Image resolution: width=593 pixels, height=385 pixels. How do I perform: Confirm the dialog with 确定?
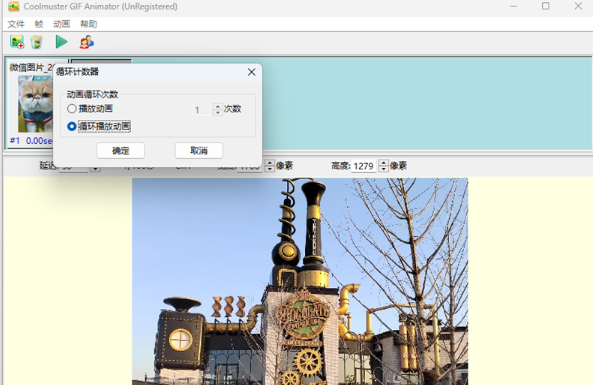(121, 151)
